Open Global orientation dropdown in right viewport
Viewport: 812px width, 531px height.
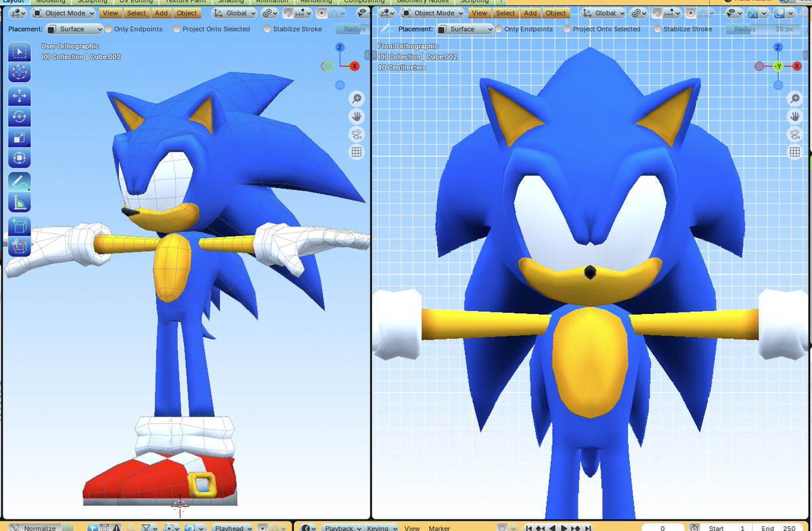coord(604,13)
